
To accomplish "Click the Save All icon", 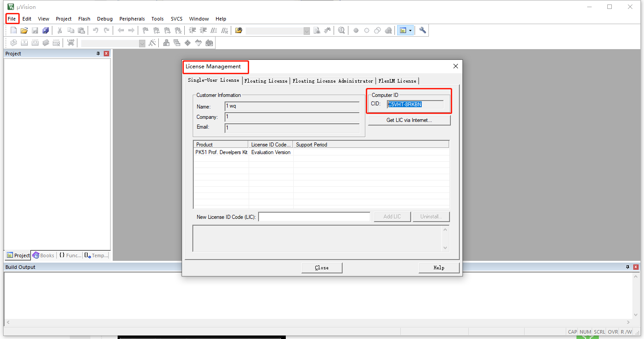I will pos(46,30).
